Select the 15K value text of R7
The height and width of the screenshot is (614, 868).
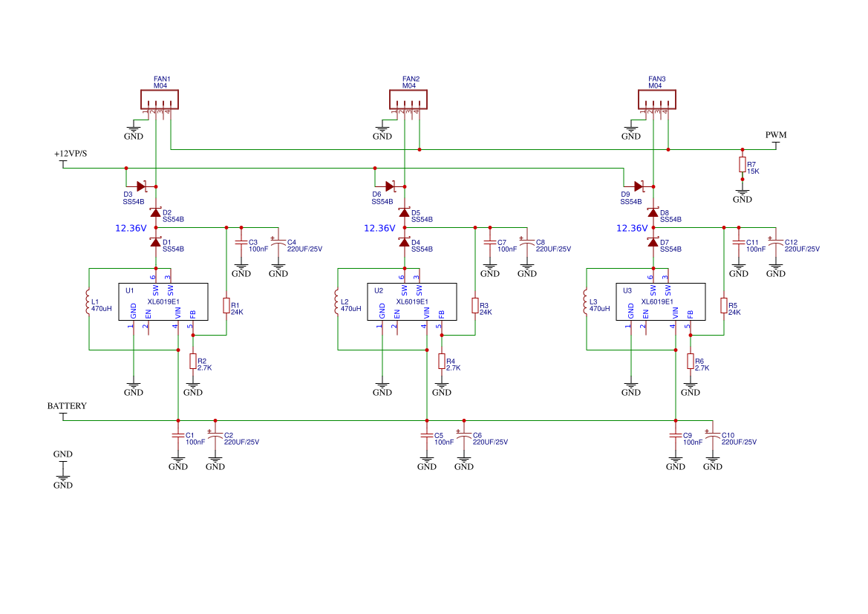753,172
